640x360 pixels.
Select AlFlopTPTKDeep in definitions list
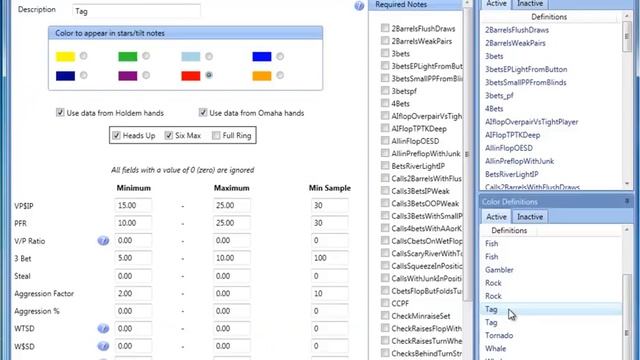512,135
